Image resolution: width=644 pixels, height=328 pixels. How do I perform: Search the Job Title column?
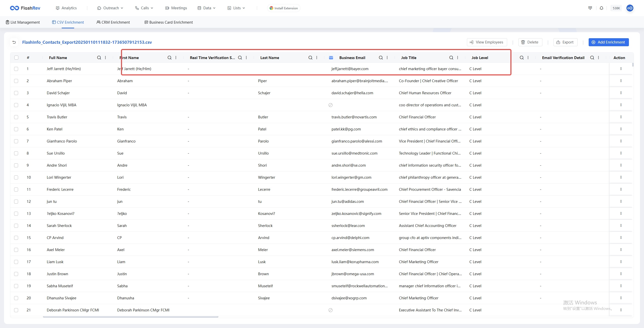click(x=451, y=58)
